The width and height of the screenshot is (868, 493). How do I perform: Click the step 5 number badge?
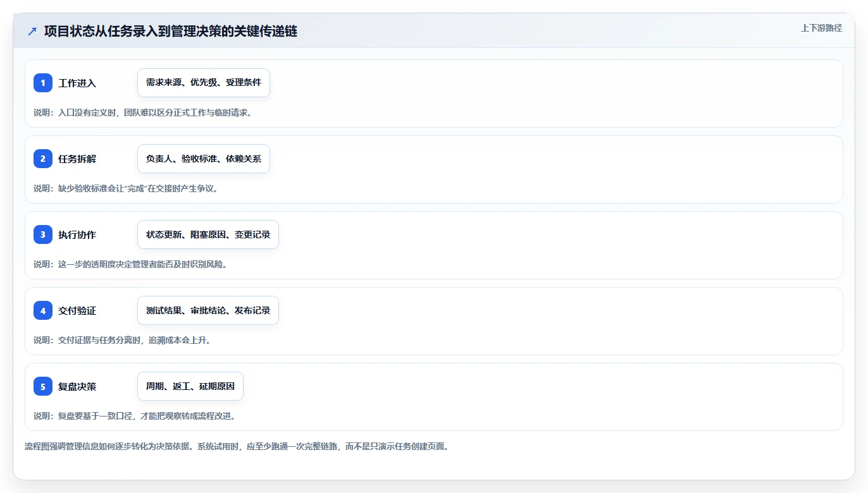pos(43,386)
